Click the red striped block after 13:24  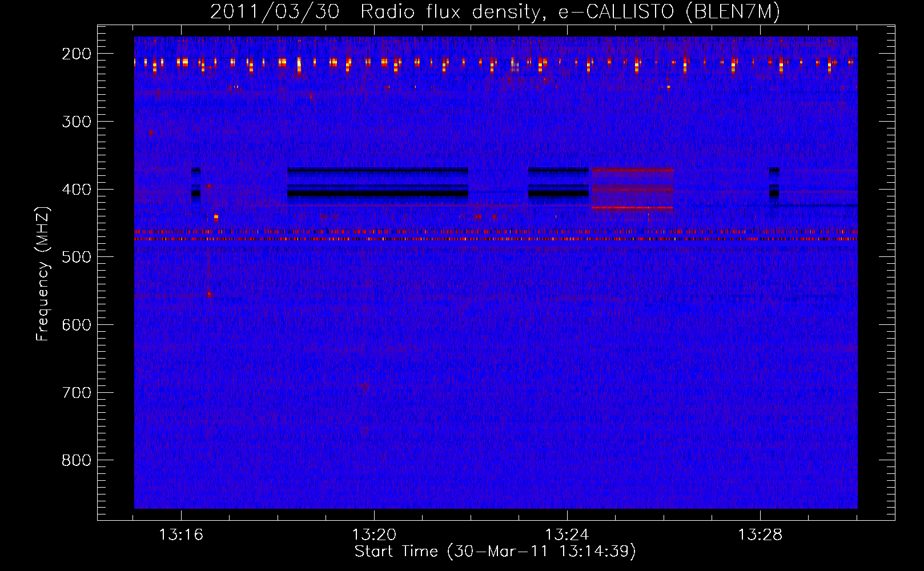633,188
